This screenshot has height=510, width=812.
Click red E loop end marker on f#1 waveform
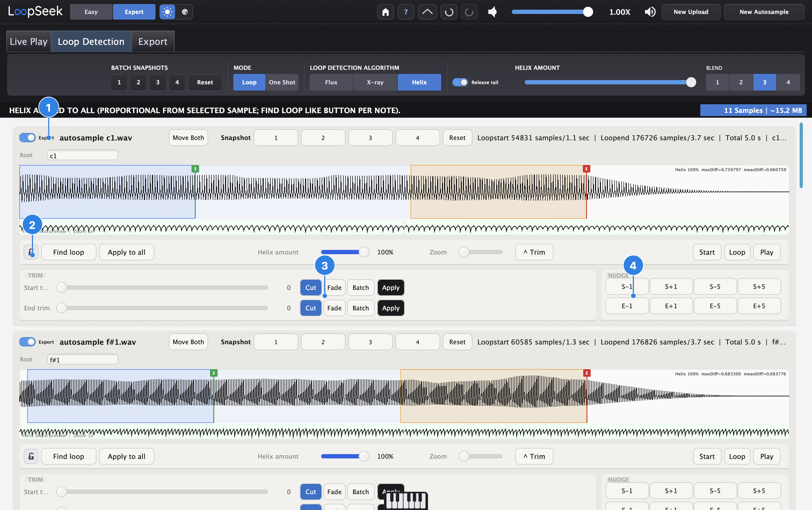tap(587, 373)
